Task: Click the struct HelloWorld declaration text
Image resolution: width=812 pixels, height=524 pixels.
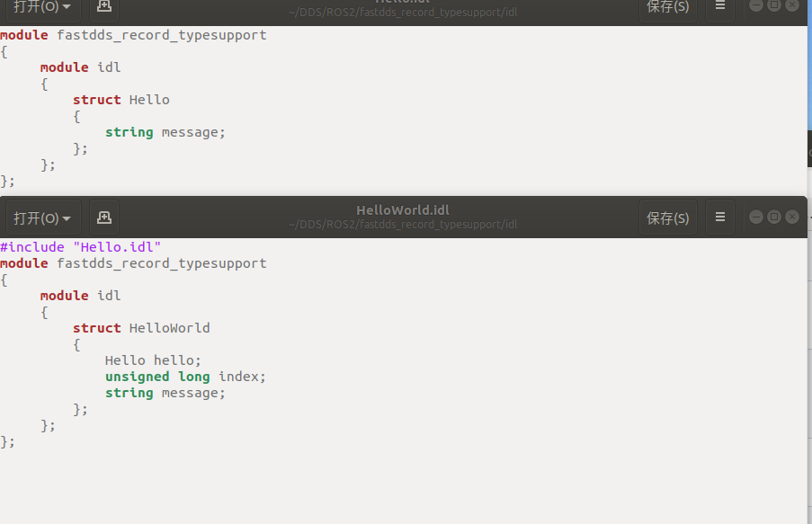Action: point(141,328)
